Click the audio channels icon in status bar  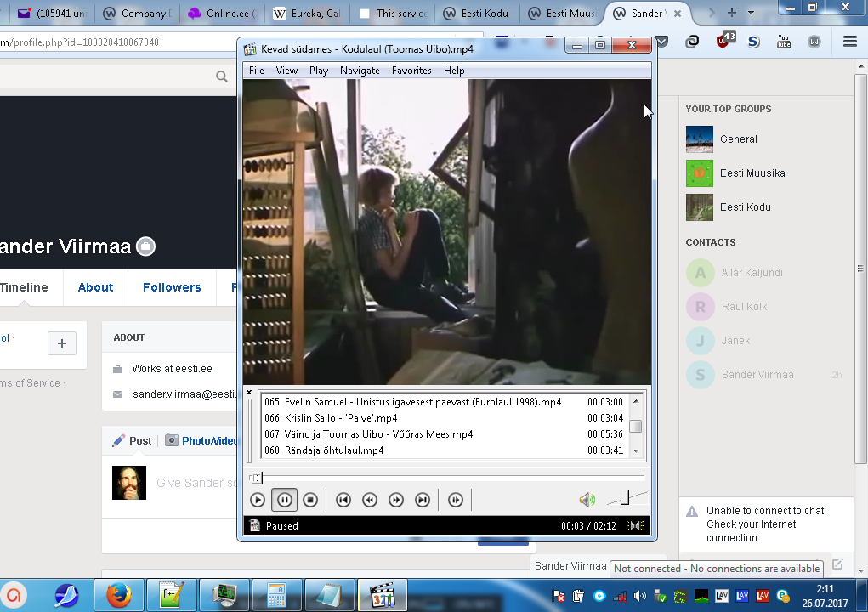coord(635,525)
